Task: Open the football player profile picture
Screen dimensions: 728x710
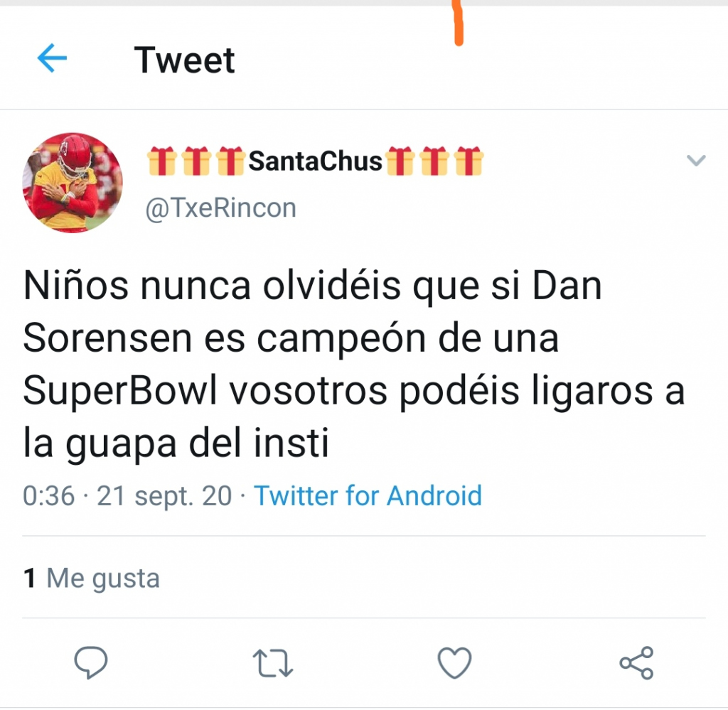Action: [x=73, y=183]
